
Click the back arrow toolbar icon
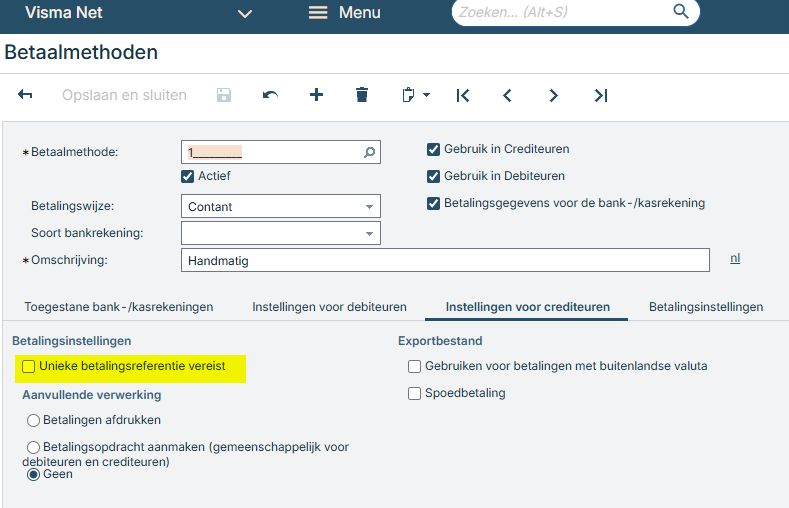26,95
